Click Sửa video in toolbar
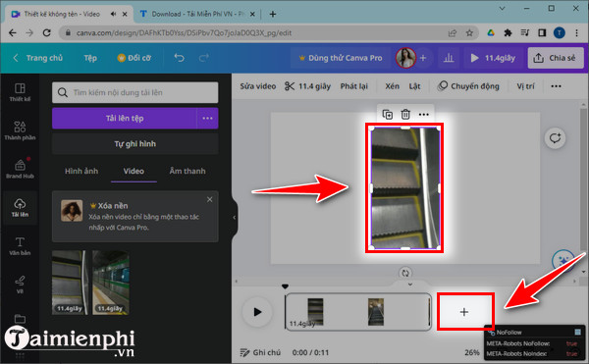The height and width of the screenshot is (364, 589). click(x=258, y=86)
